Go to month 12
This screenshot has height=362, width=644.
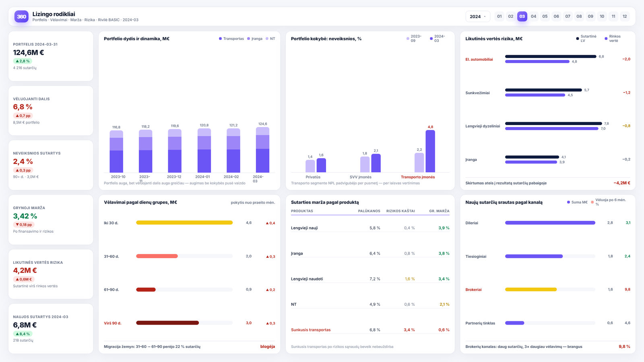[625, 16]
